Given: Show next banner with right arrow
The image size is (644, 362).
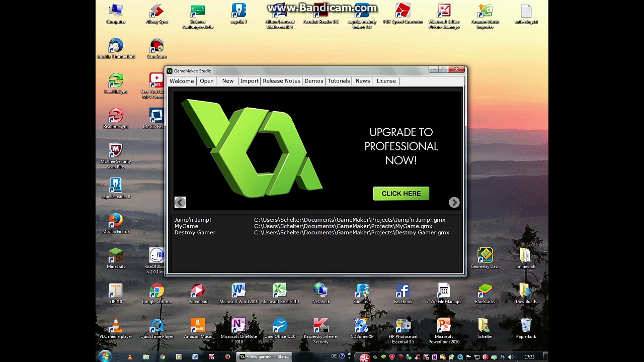Looking at the screenshot, I should coord(454,202).
